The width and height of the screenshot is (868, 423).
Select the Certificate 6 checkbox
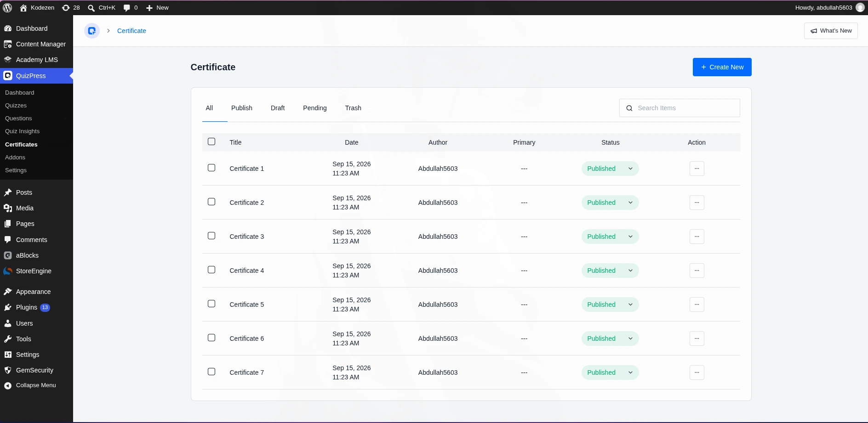[x=211, y=338]
